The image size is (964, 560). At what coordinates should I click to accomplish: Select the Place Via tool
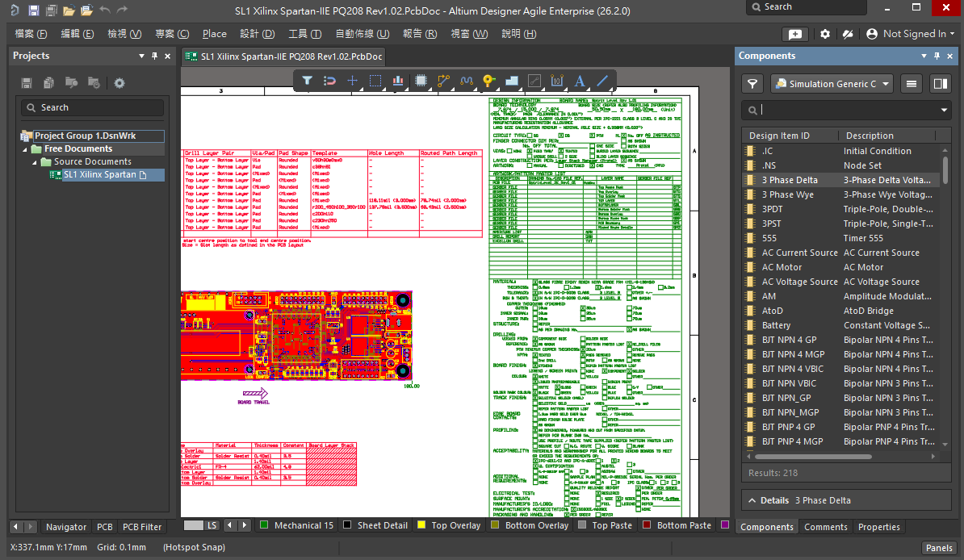click(488, 81)
